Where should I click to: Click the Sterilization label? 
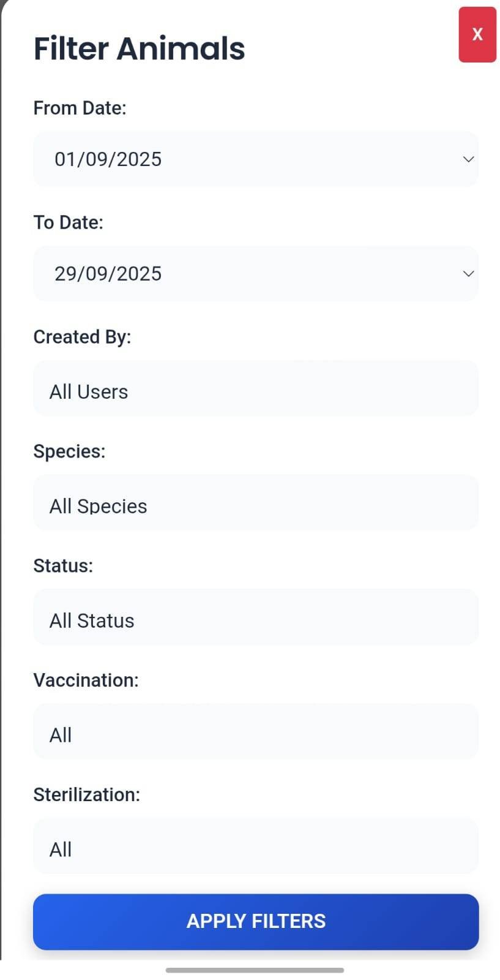click(87, 794)
